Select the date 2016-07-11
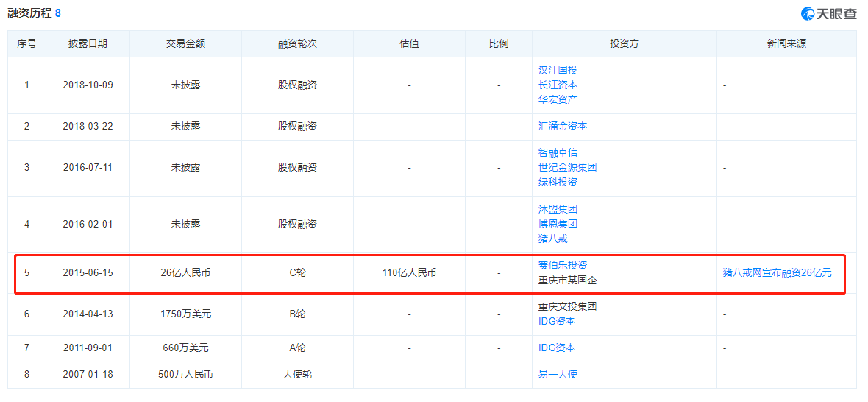 [88, 167]
